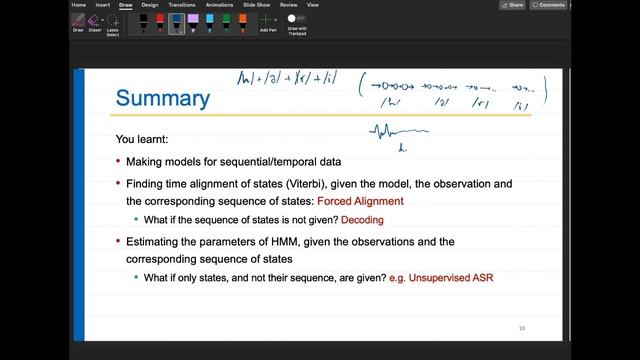
Task: Choose the light blue pen
Action: point(209,23)
